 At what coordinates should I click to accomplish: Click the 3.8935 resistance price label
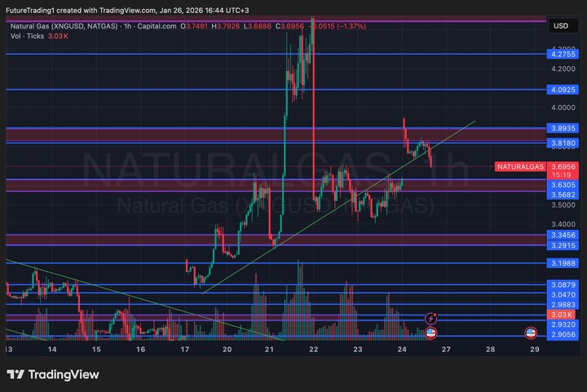(x=564, y=129)
